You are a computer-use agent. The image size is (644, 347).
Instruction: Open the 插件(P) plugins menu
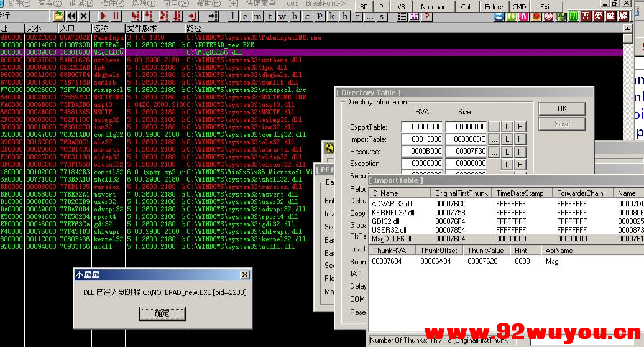coord(112,4)
